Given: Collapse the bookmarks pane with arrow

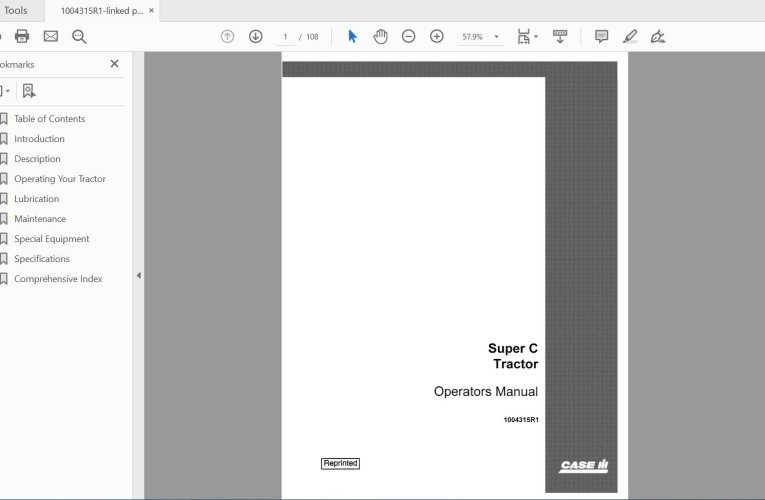Looking at the screenshot, I should [139, 276].
